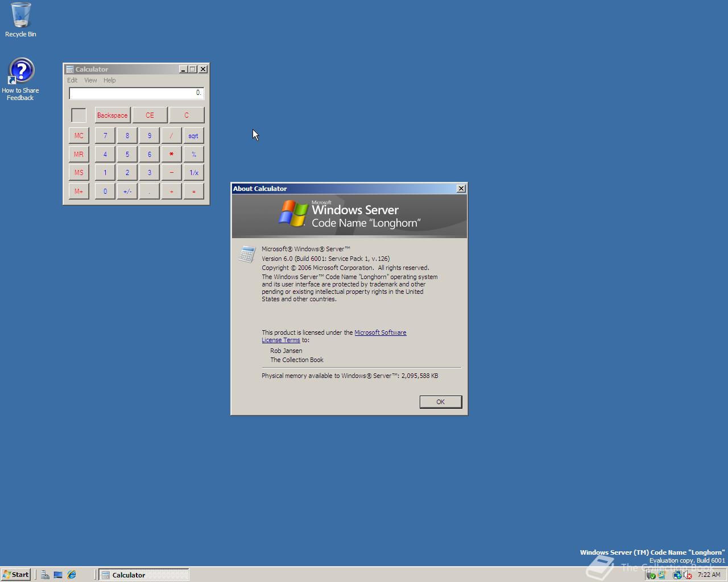The width and height of the screenshot is (728, 582).
Task: Open the Recycle Bin desktop icon
Action: click(20, 19)
